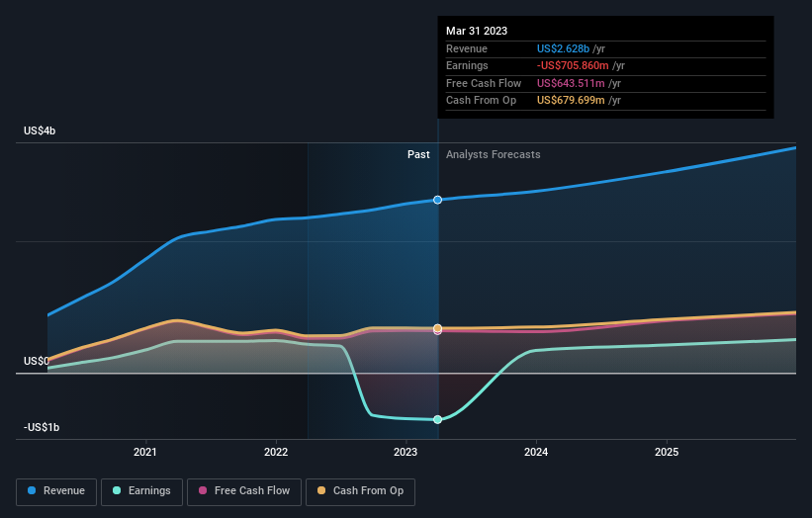The height and width of the screenshot is (518, 812).
Task: Click the 2024 x-axis label
Action: tap(536, 452)
